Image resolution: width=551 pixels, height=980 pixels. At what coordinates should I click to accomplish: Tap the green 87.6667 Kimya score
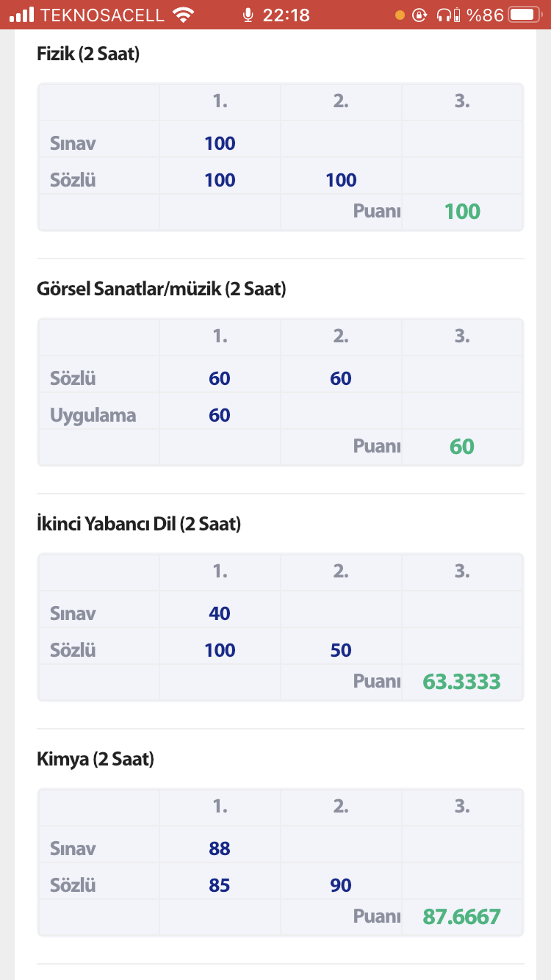pos(462,917)
